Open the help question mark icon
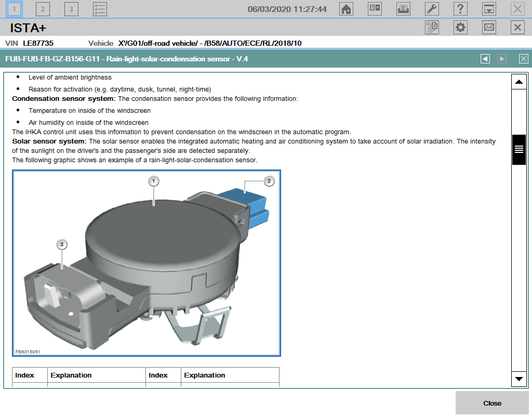Image resolution: width=532 pixels, height=416 pixels. click(460, 9)
